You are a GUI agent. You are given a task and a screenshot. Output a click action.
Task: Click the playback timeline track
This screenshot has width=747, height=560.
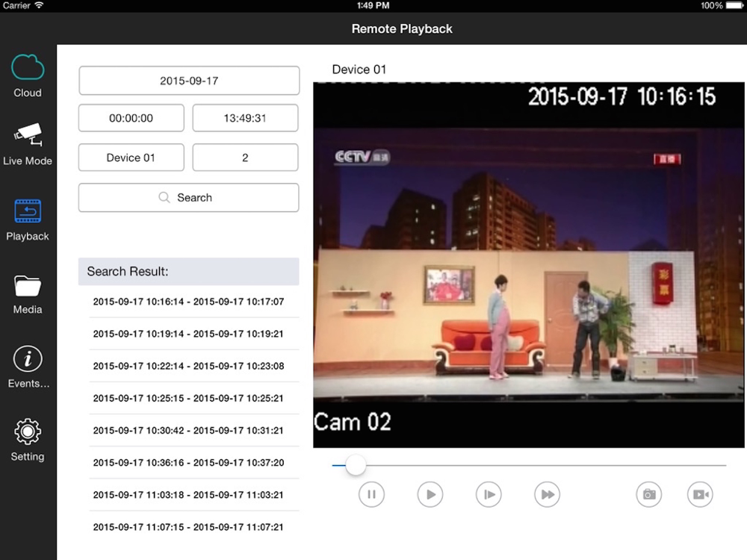(x=529, y=464)
